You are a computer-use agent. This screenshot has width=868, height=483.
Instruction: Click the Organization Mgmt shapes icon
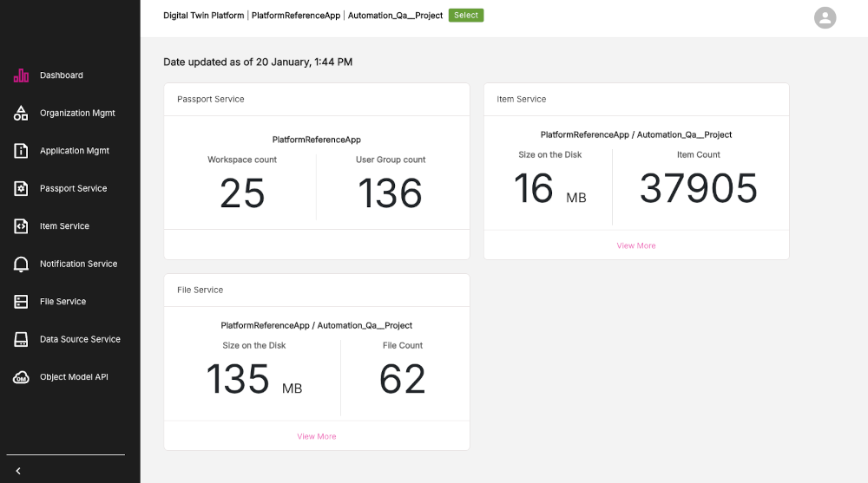(22, 114)
